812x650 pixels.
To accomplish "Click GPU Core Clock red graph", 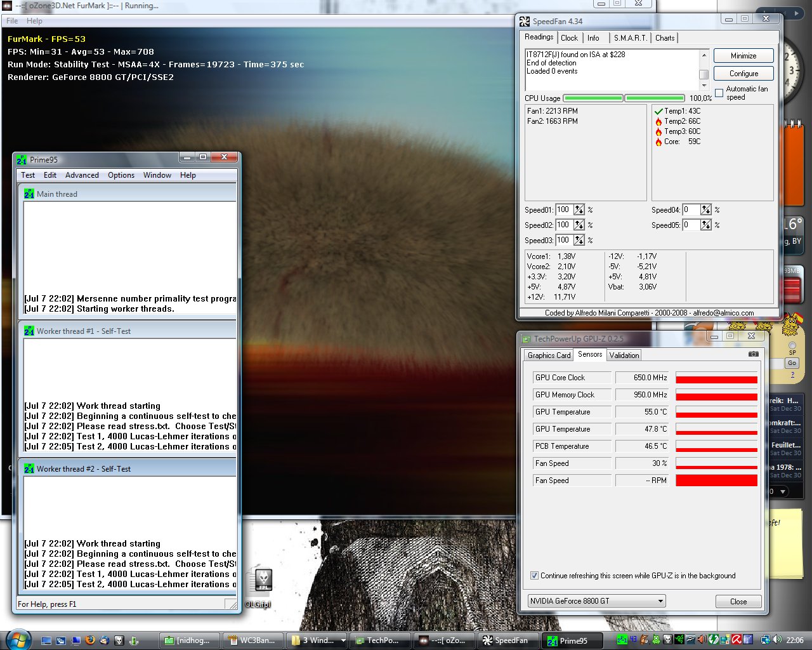I will (x=716, y=378).
